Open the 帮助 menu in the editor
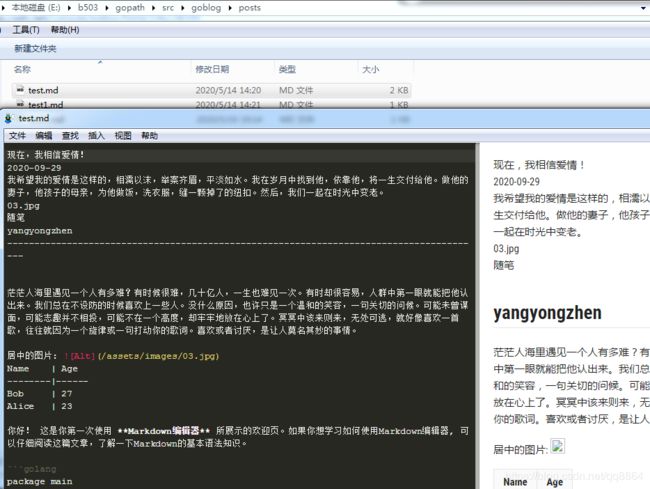 click(x=149, y=136)
